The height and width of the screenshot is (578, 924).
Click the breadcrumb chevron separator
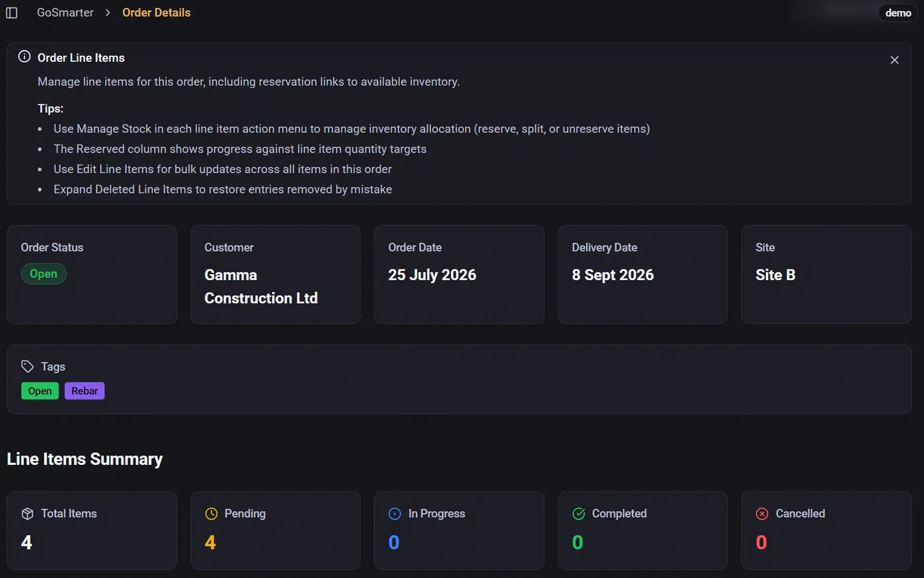point(108,13)
